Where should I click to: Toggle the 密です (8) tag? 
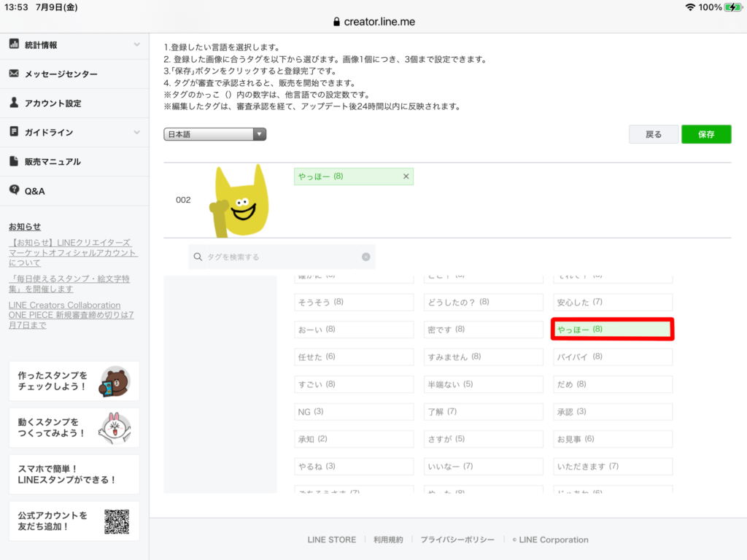click(x=483, y=329)
